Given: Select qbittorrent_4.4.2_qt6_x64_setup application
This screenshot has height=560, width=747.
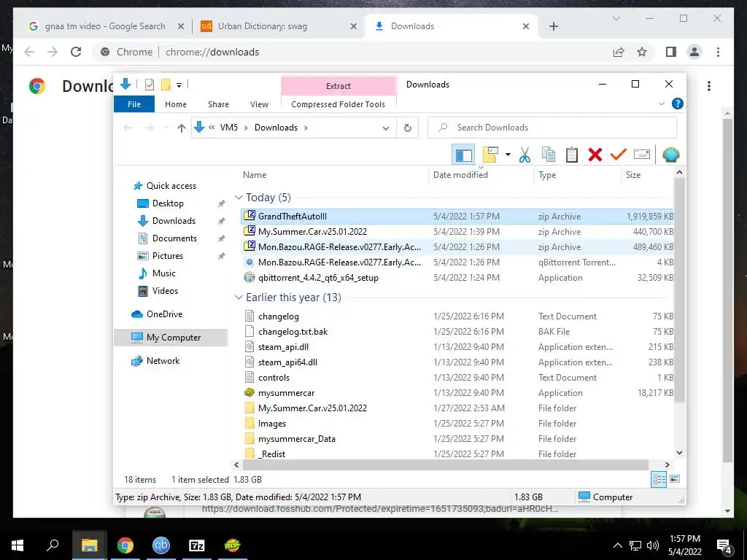Looking at the screenshot, I should click(457, 278).
